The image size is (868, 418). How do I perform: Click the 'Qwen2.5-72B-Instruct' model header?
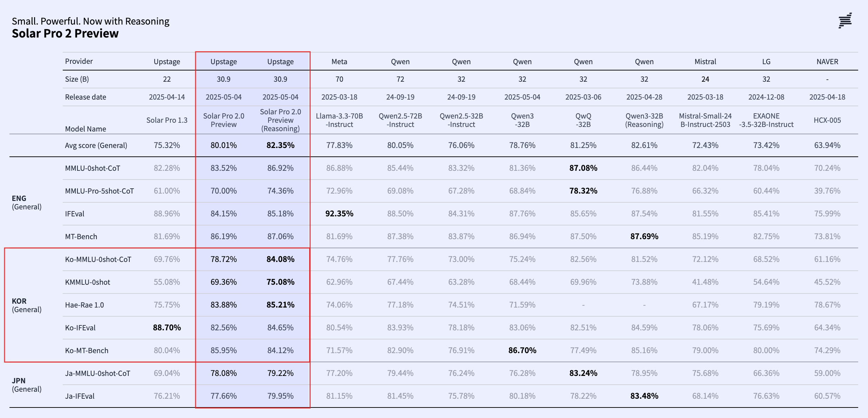click(400, 120)
